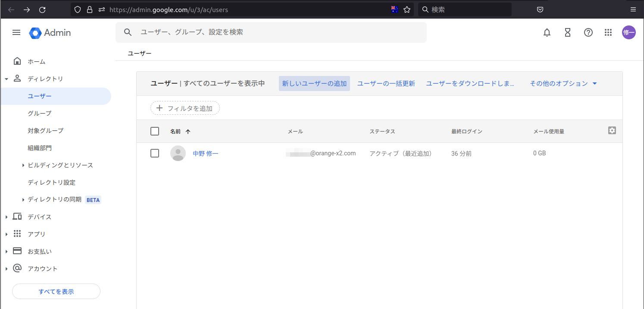Screen dimensions: 644x309
Task: Toggle the select-all users checkbox
Action: tap(155, 131)
